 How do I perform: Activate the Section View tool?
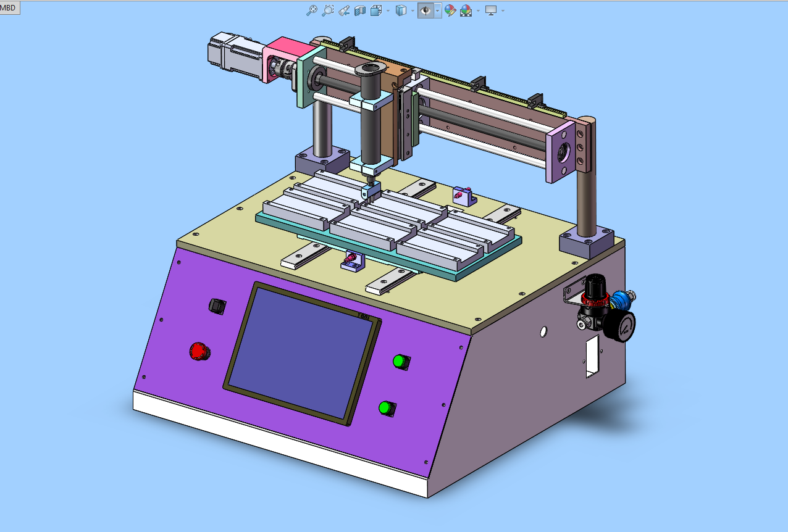tap(360, 10)
